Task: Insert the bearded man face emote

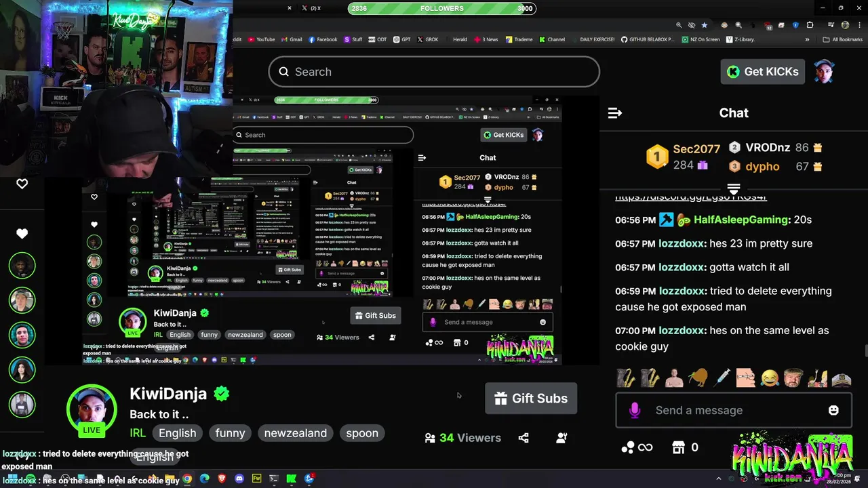Action: [793, 378]
